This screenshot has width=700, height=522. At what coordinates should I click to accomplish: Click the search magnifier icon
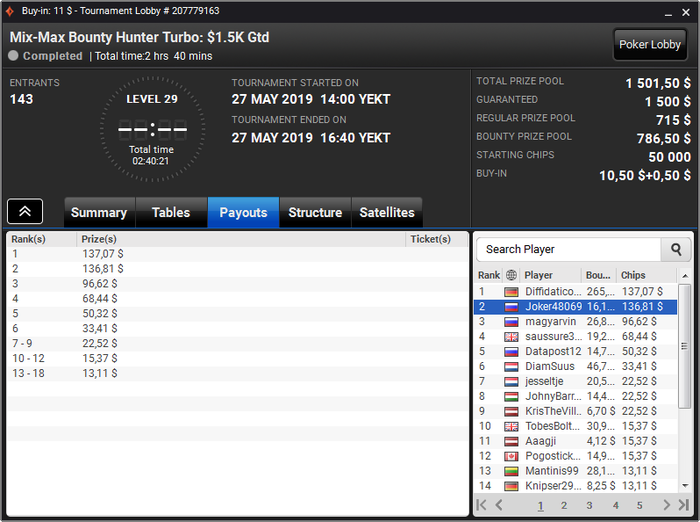676,249
